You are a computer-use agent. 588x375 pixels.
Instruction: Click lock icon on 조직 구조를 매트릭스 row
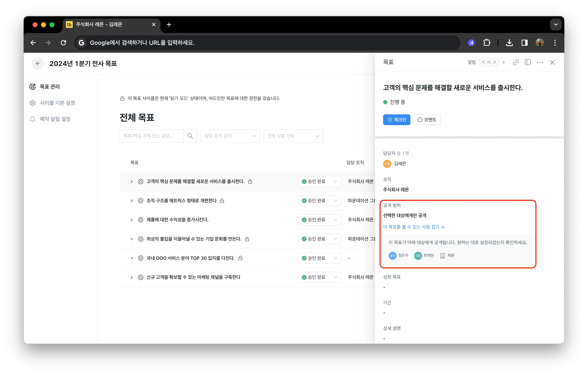tap(222, 201)
